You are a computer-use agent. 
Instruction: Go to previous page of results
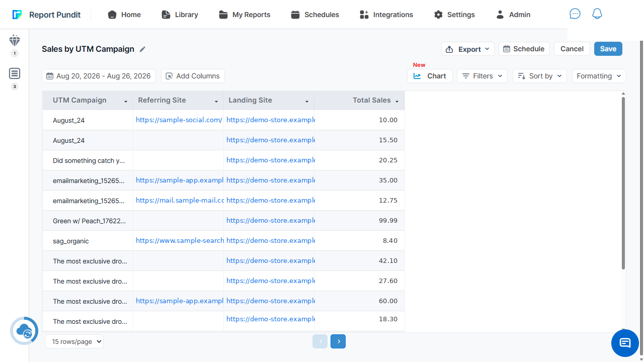[320, 341]
